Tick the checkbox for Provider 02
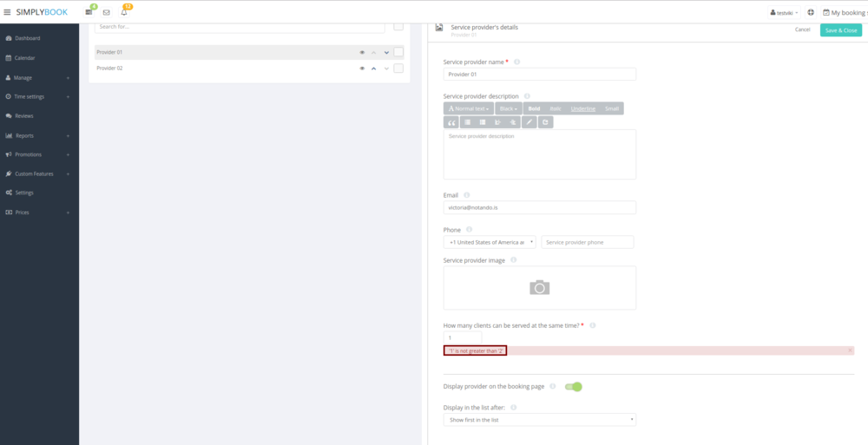This screenshot has height=445, width=868. click(398, 69)
